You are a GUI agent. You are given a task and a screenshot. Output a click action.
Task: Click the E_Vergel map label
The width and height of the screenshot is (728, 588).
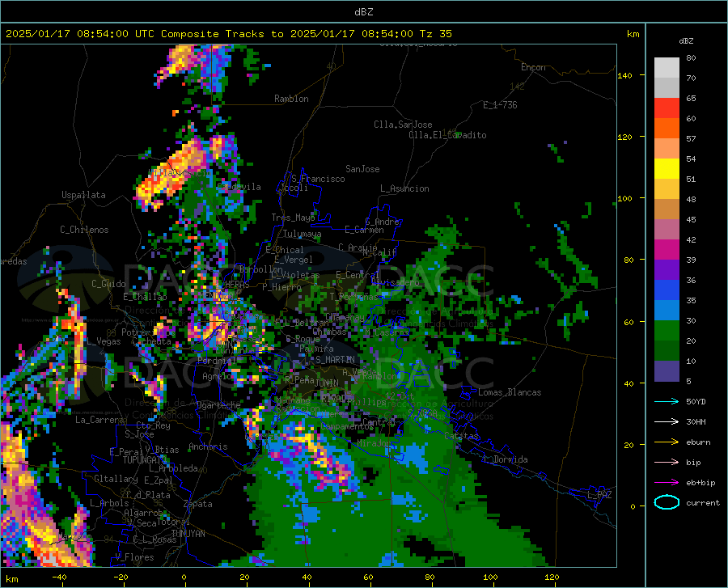pos(294,260)
